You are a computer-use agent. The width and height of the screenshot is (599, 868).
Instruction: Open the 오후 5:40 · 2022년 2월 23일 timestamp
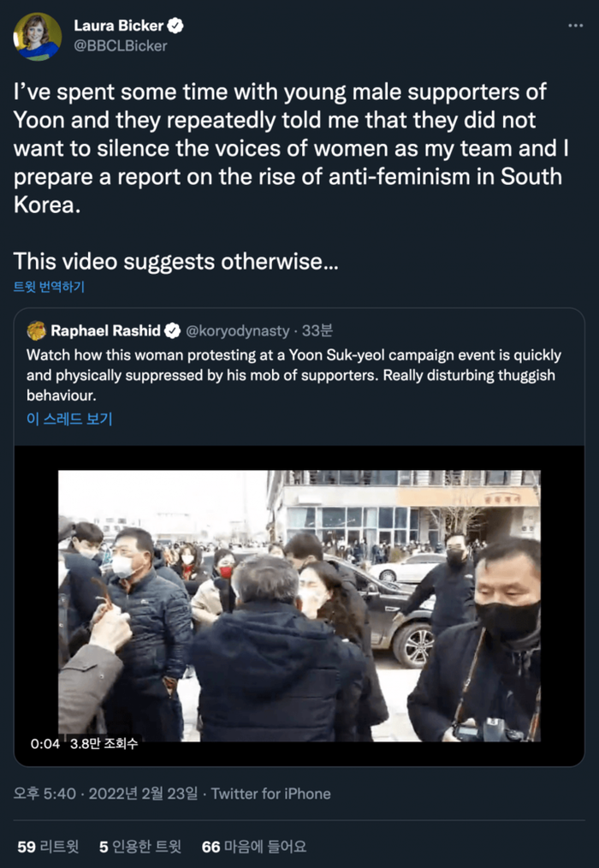(105, 794)
